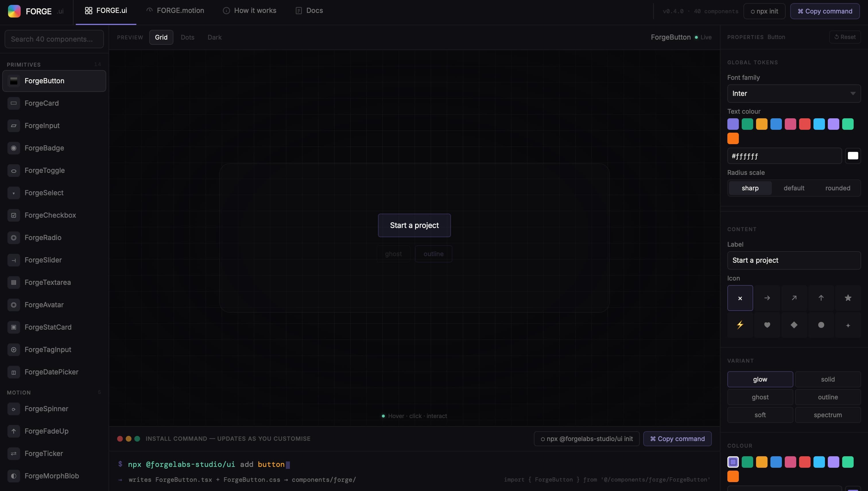Viewport: 868px width, 491px height.
Task: Click the ForgeToggle sidebar icon
Action: tap(13, 170)
